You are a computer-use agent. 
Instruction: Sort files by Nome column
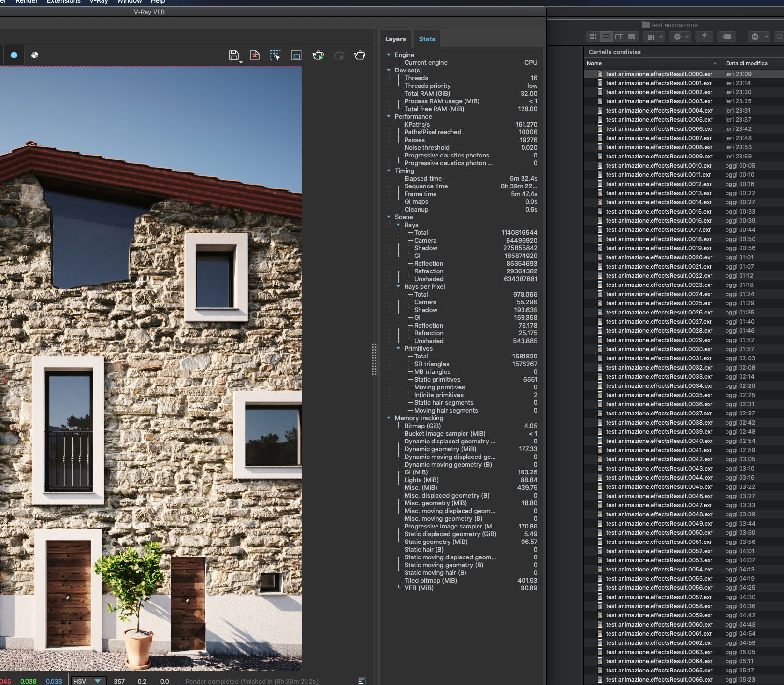pos(652,63)
